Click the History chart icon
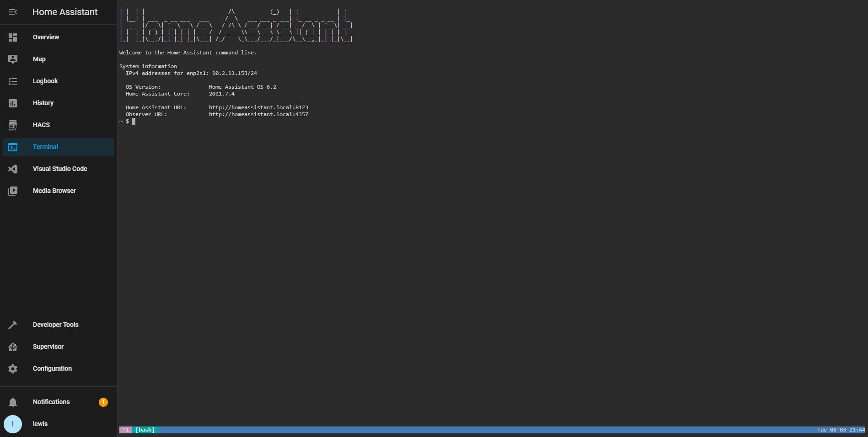The height and width of the screenshot is (437, 868). [13, 103]
